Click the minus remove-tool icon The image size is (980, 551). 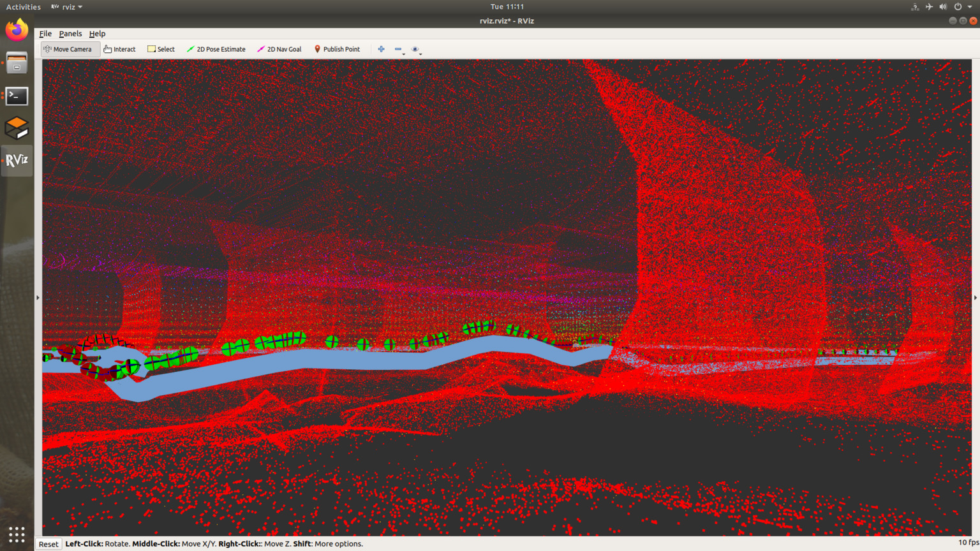coord(397,49)
